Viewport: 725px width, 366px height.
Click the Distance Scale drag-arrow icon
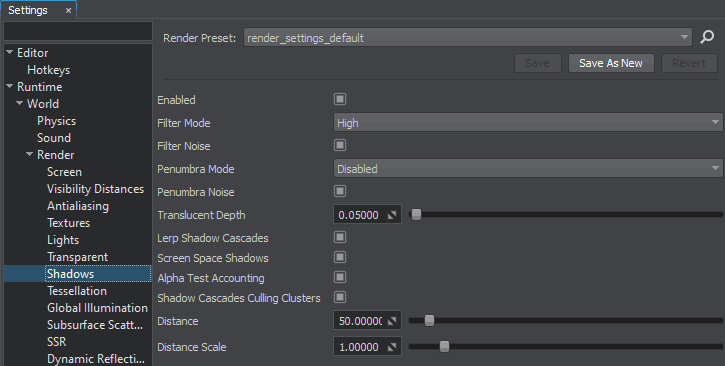tap(392, 347)
